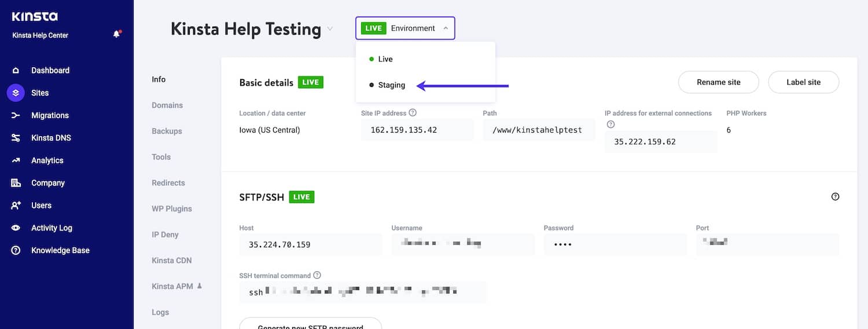Click the Migrations arrow icon

point(16,115)
